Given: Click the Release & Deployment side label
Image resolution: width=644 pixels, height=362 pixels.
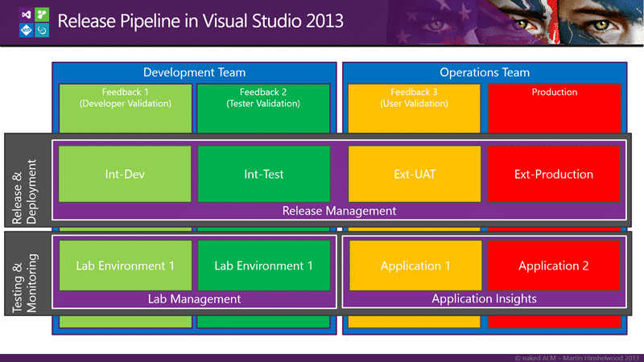Looking at the screenshot, I should pyautogui.click(x=24, y=191).
